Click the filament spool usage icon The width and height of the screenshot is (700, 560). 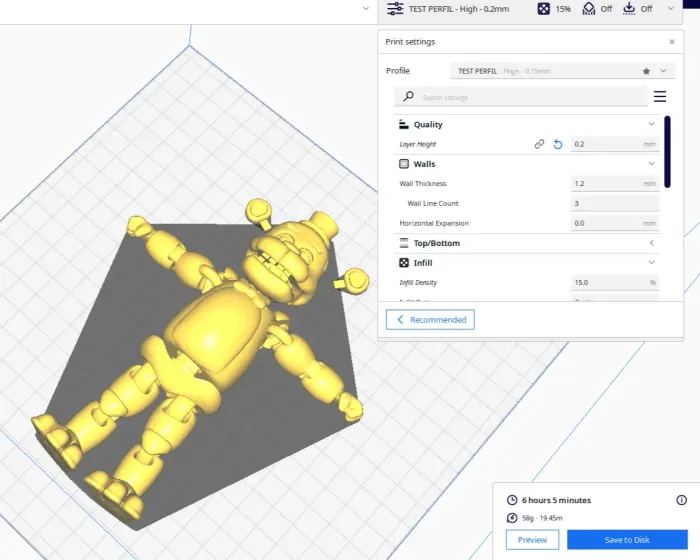(512, 518)
